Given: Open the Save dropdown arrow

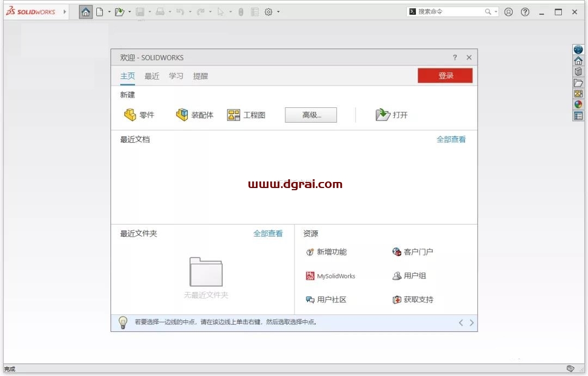Looking at the screenshot, I should (150, 12).
